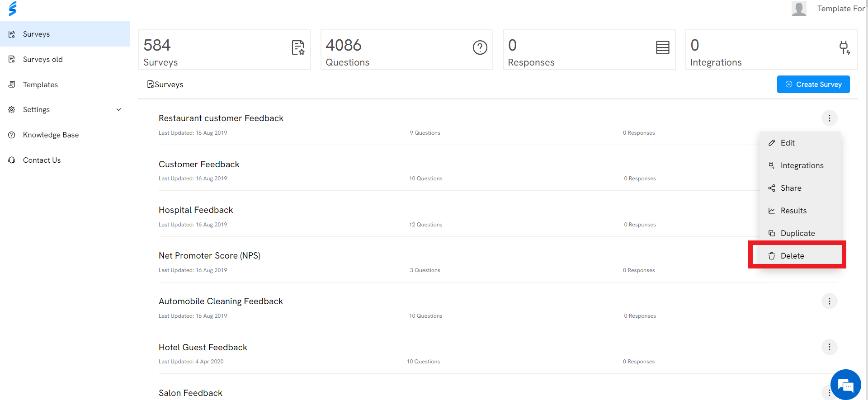Click 0 Responses in Automobile Cleaning row
868x400 pixels.
pyautogui.click(x=640, y=316)
